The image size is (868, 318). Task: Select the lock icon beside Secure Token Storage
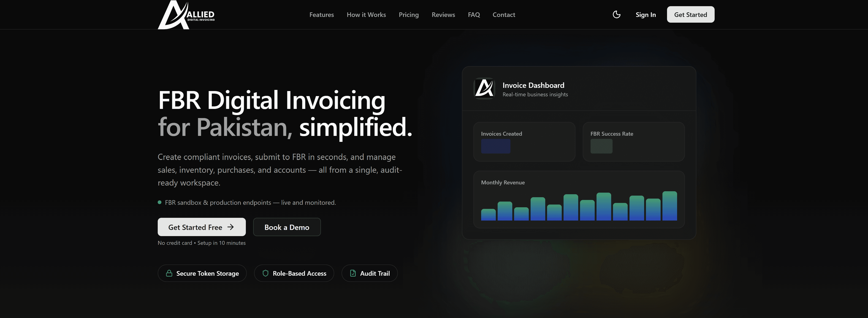click(169, 273)
